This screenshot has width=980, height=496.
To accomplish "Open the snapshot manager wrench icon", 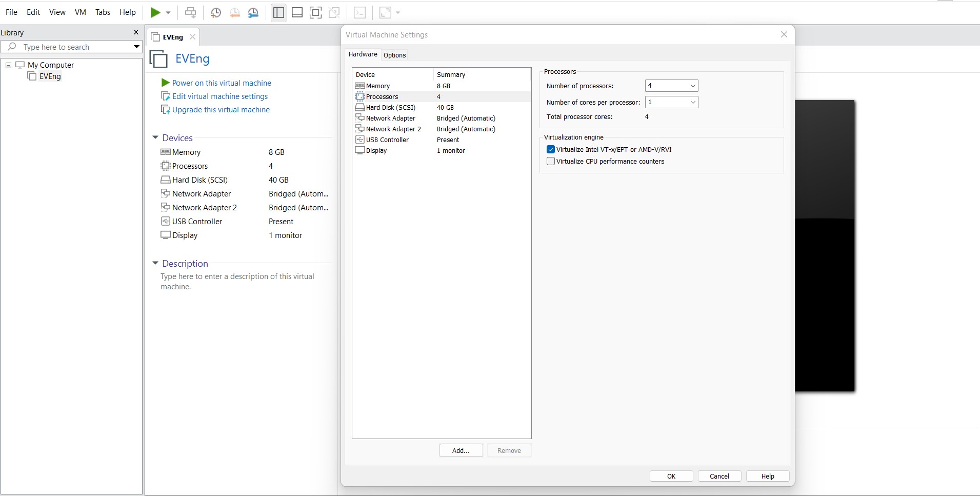I will click(253, 13).
